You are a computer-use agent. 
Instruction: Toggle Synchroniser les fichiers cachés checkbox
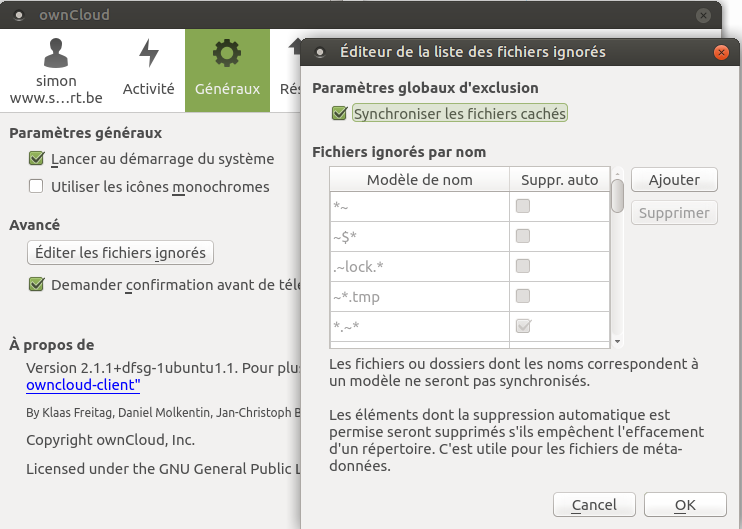(x=340, y=114)
